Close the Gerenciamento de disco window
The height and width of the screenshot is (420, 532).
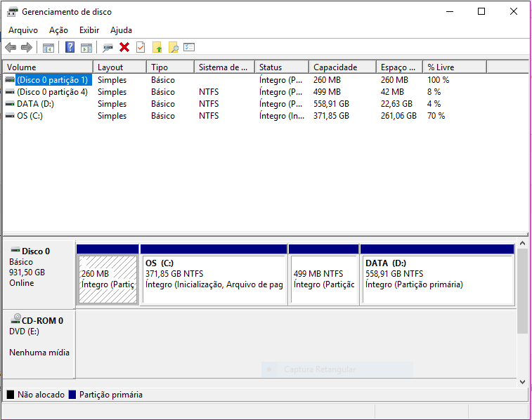pos(513,11)
